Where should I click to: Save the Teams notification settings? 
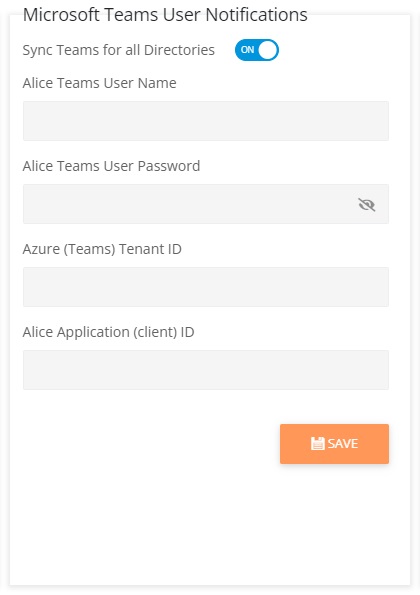(334, 444)
